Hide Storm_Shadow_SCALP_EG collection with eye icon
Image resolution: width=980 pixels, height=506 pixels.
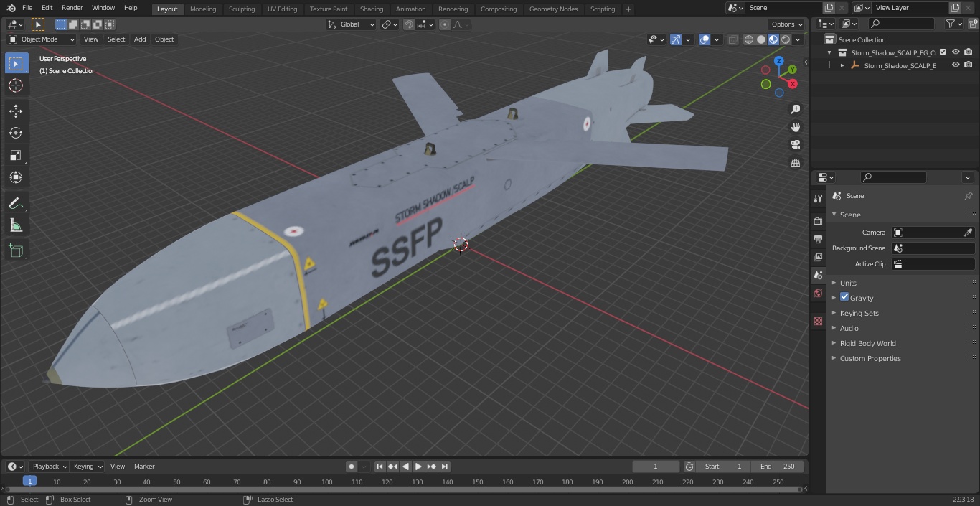coord(956,52)
